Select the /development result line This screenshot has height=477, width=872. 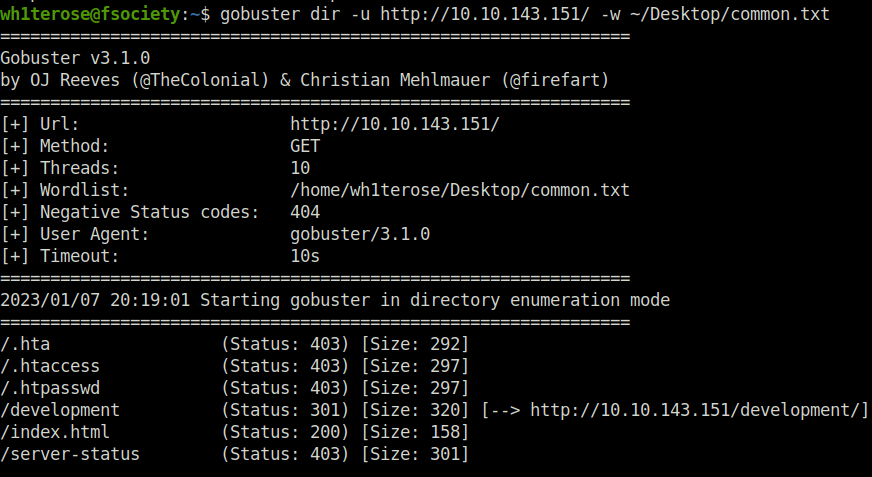[434, 410]
